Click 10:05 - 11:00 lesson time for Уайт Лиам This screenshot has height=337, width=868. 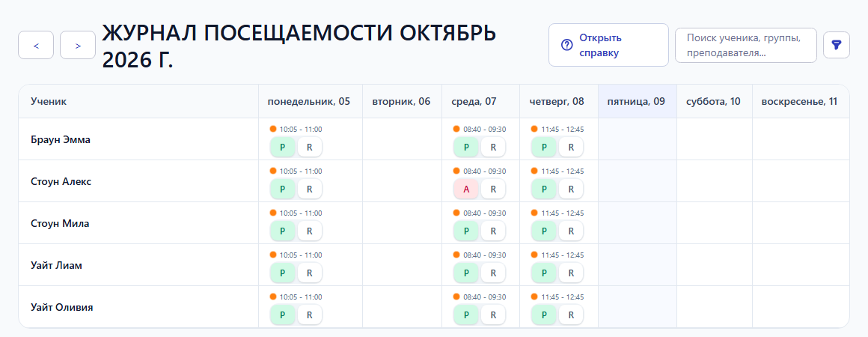(x=301, y=255)
